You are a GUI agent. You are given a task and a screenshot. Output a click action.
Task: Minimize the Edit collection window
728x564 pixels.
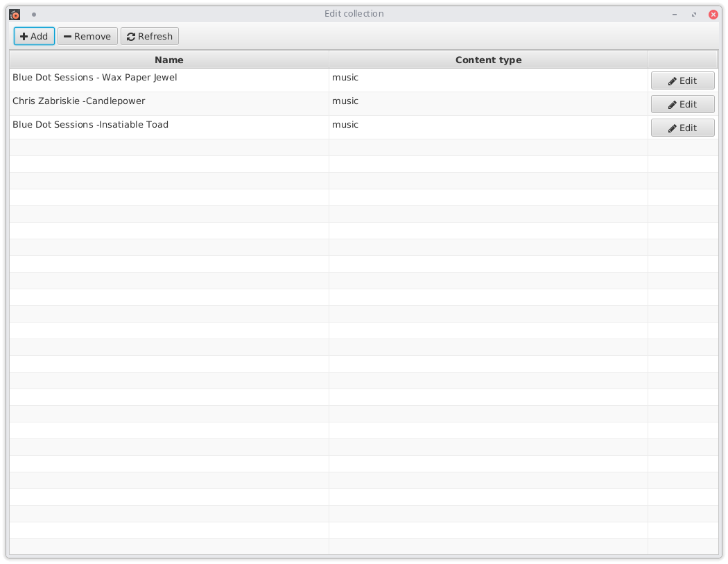(674, 15)
